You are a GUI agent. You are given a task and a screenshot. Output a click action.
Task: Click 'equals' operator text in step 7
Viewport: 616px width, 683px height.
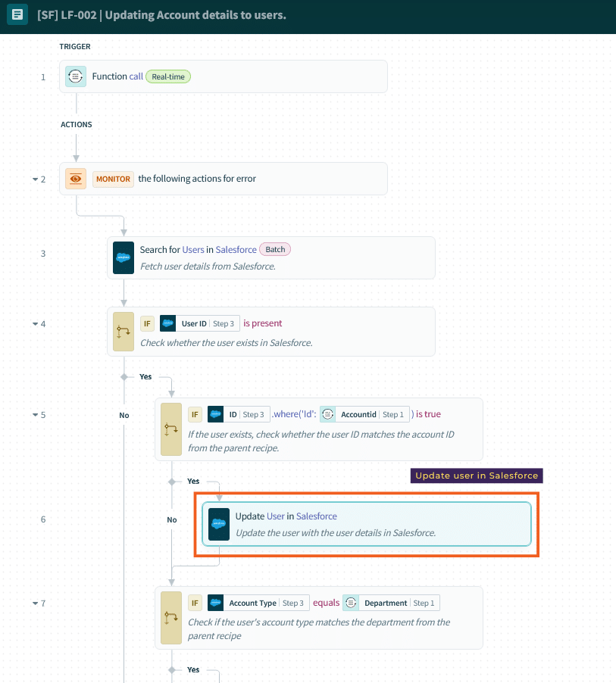coord(326,603)
